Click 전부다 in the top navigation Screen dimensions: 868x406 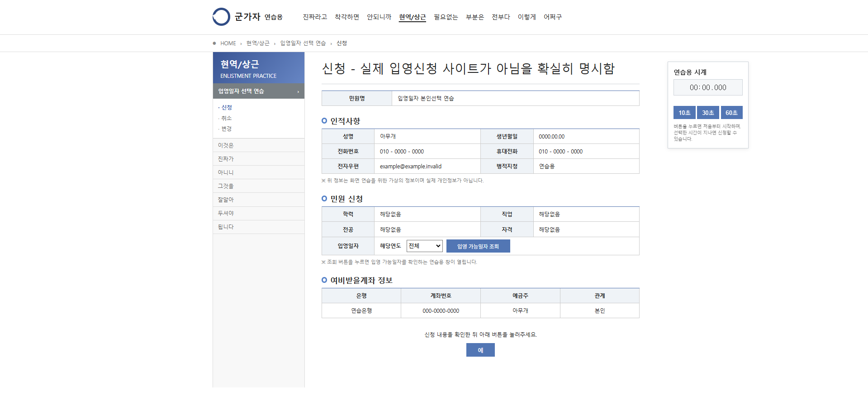click(x=501, y=17)
